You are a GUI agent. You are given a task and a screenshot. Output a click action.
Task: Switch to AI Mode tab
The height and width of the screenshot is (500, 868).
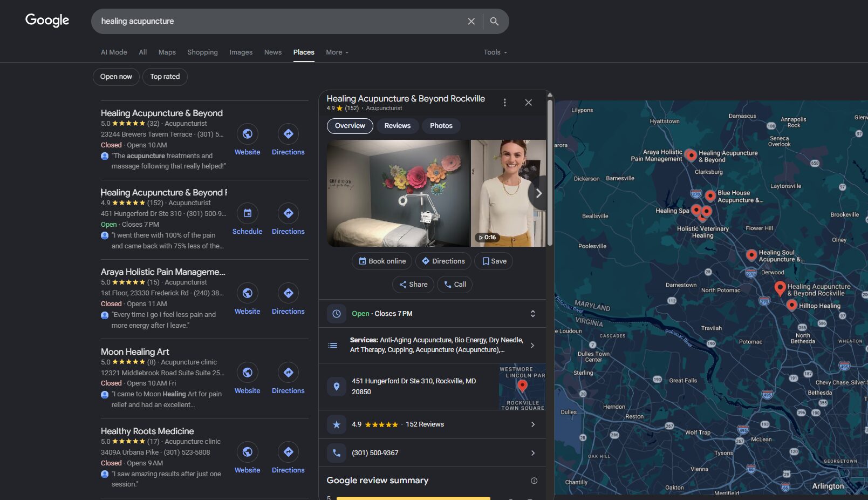114,52
